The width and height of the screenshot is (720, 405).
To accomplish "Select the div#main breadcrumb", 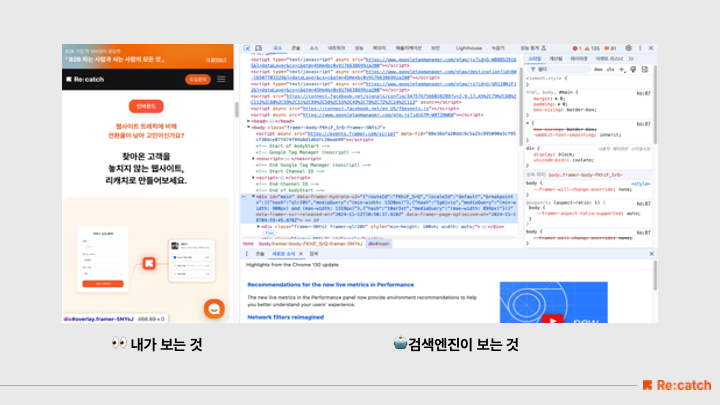I will point(379,244).
